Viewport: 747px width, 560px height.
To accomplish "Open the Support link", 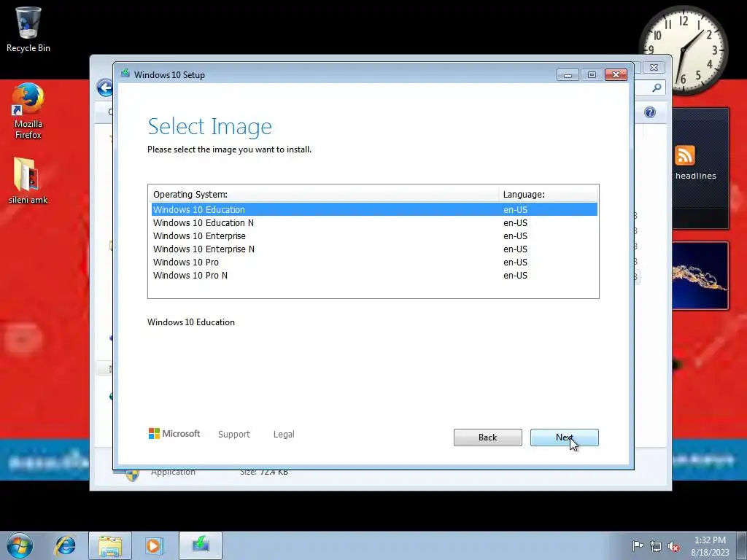I will click(x=234, y=435).
